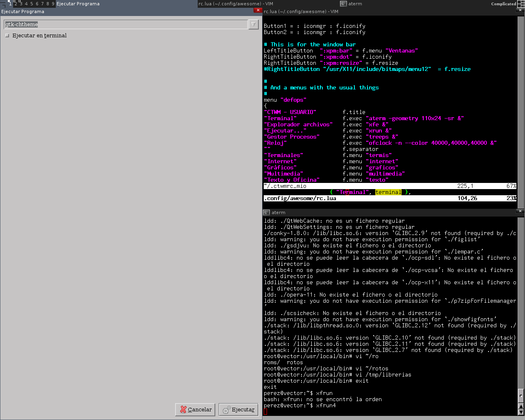This screenshot has width=525, height=420.
Task: Click "# And a menus with the usual things" comment
Action: [x=321, y=87]
